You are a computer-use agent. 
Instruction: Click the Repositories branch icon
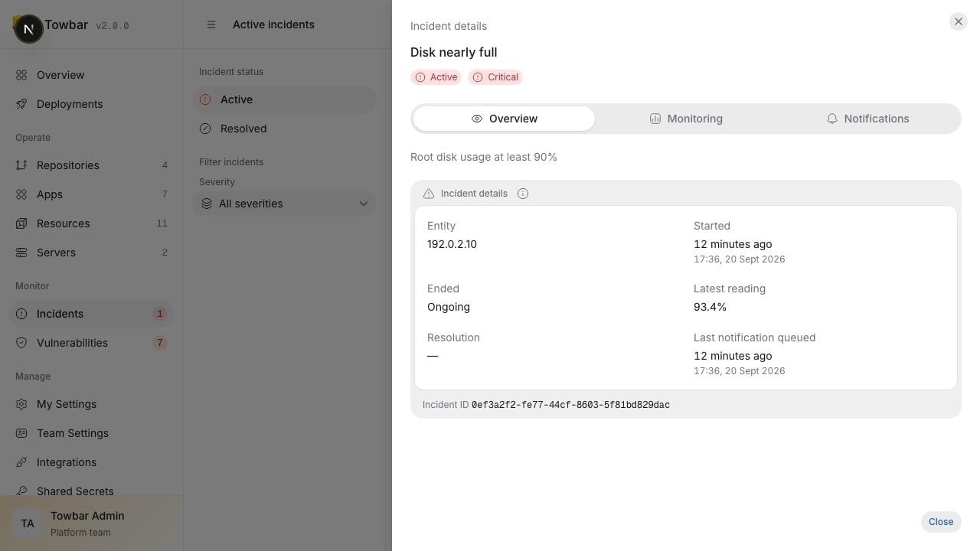(x=21, y=165)
